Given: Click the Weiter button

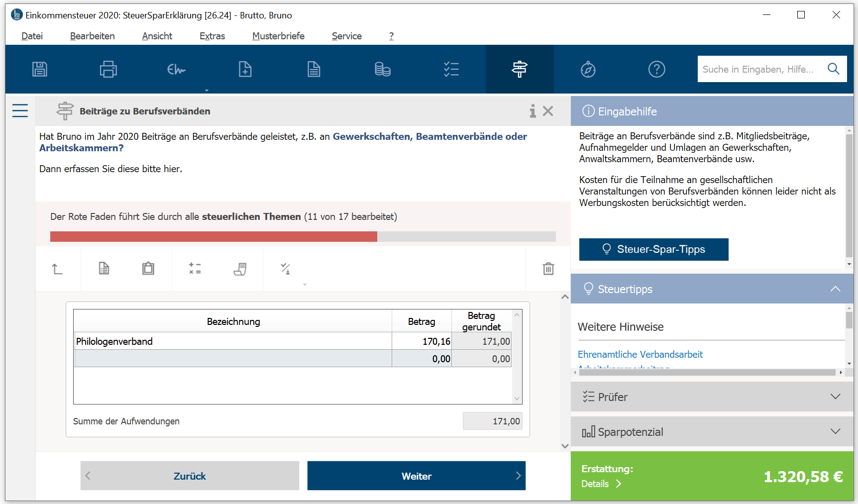Looking at the screenshot, I should (416, 476).
